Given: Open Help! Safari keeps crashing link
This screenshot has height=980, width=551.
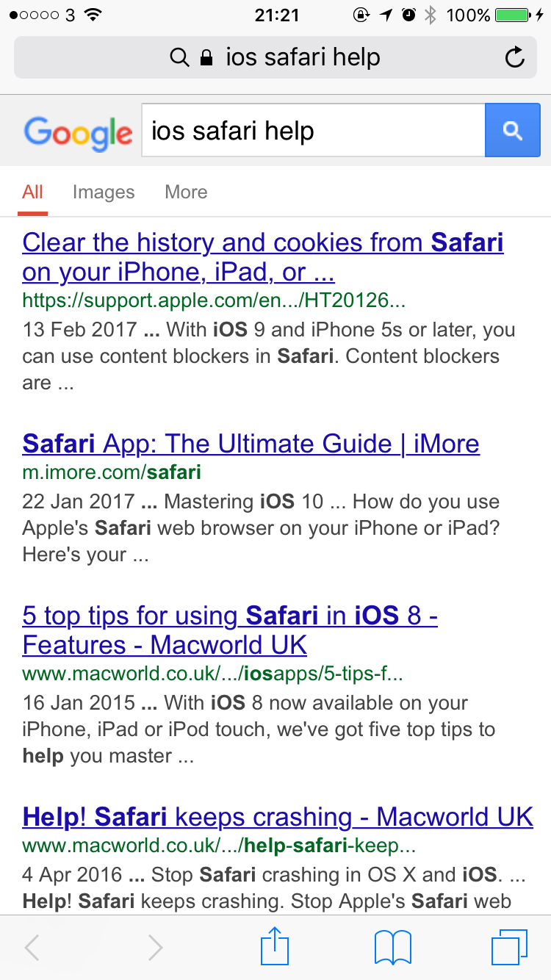Looking at the screenshot, I should 278,816.
